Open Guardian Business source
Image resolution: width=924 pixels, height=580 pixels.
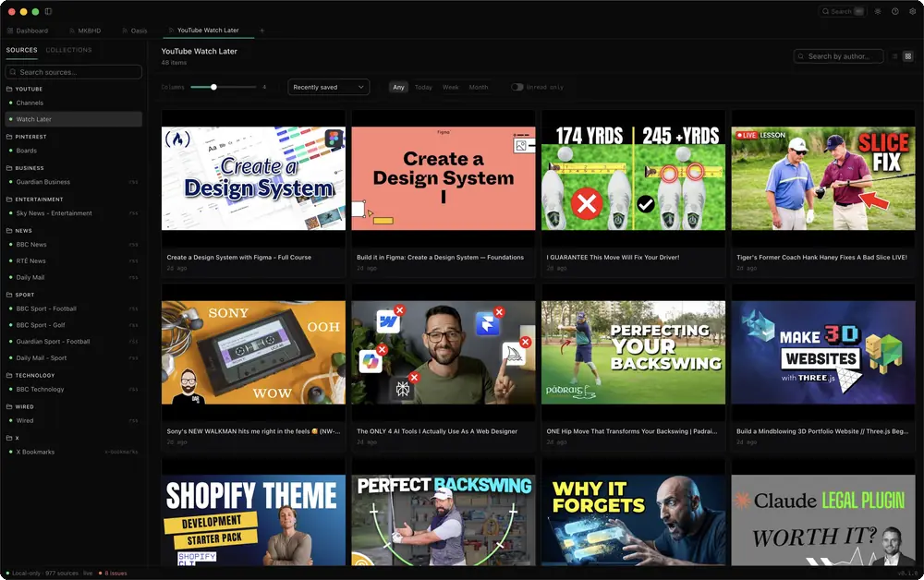[x=74, y=182]
